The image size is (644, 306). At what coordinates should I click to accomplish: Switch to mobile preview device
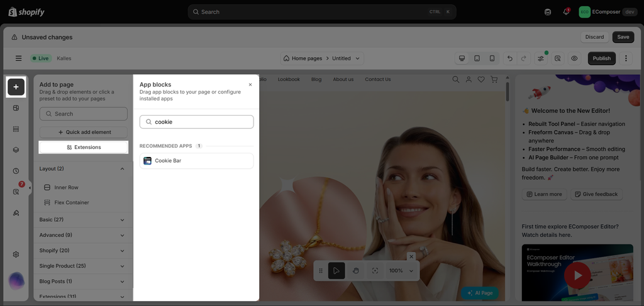pos(492,58)
